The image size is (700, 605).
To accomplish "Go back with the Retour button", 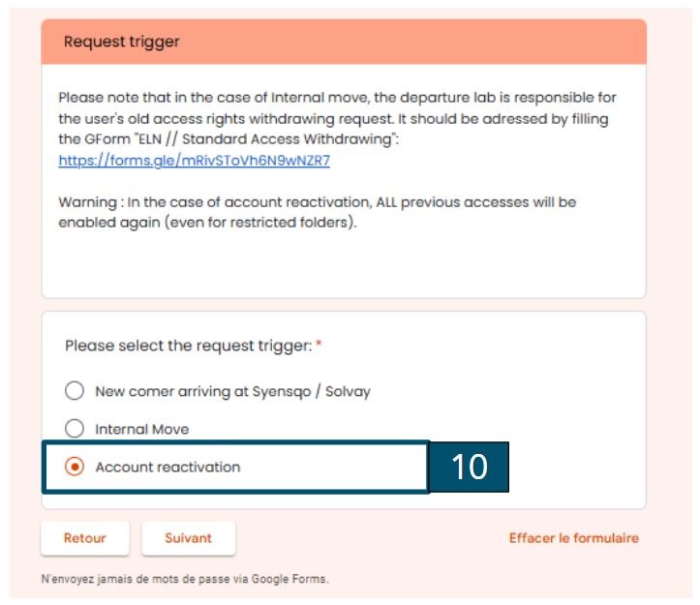I will click(85, 538).
